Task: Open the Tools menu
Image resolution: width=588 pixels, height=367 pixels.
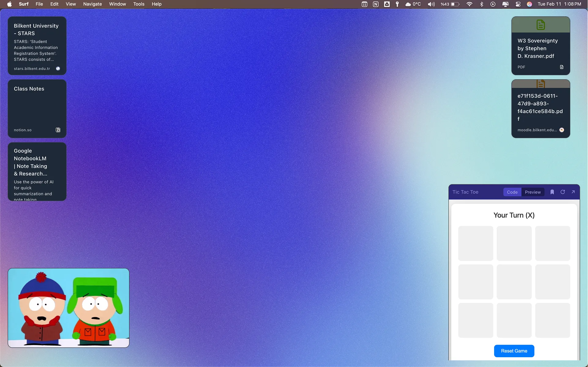Action: pyautogui.click(x=139, y=4)
